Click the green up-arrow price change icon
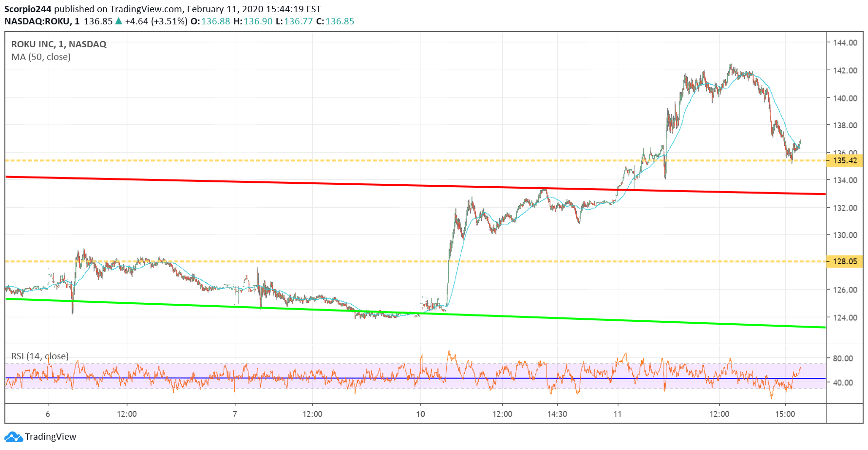 click(118, 21)
